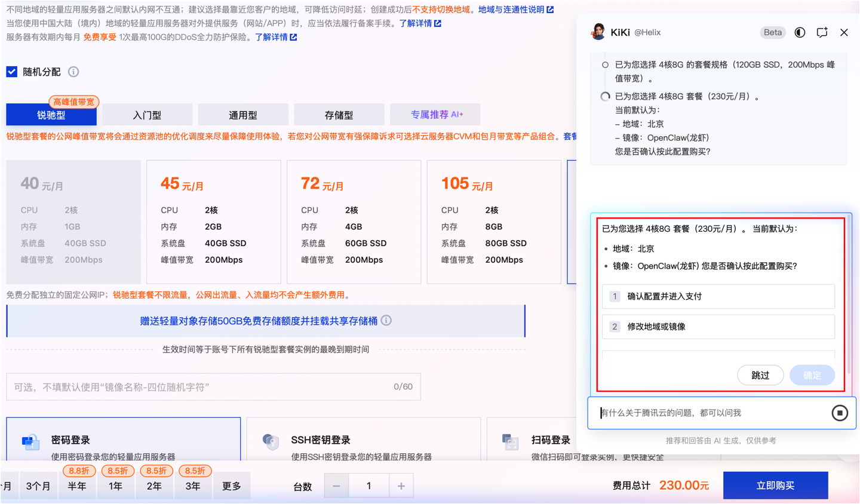Open the 专属推荐 AI+ tab
Viewport: 860px width, 504px height.
click(x=435, y=115)
